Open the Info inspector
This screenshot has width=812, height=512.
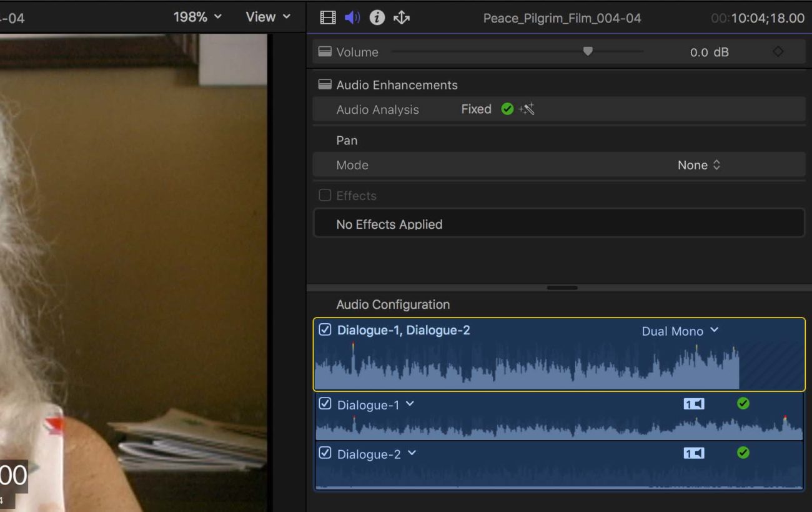click(x=377, y=17)
